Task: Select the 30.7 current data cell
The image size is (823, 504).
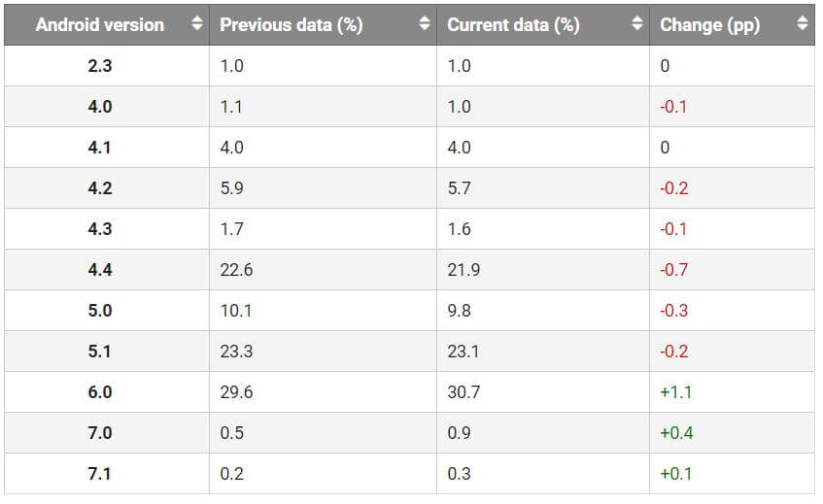Action: point(463,392)
